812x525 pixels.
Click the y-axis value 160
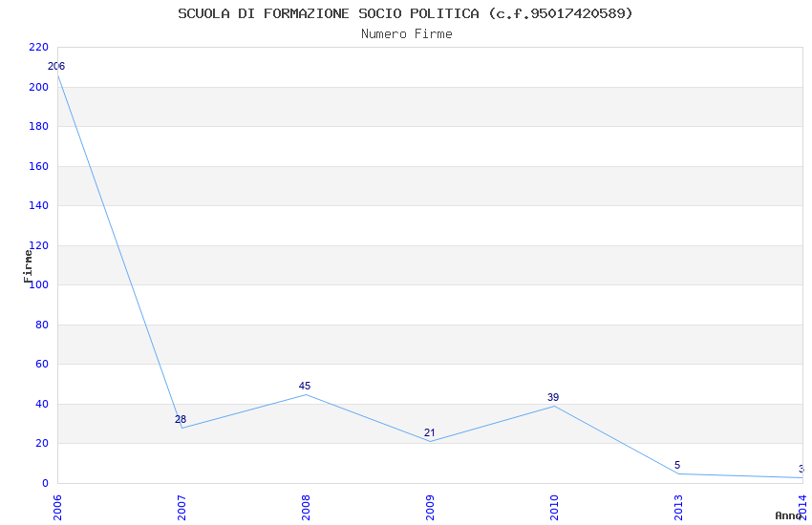point(39,166)
